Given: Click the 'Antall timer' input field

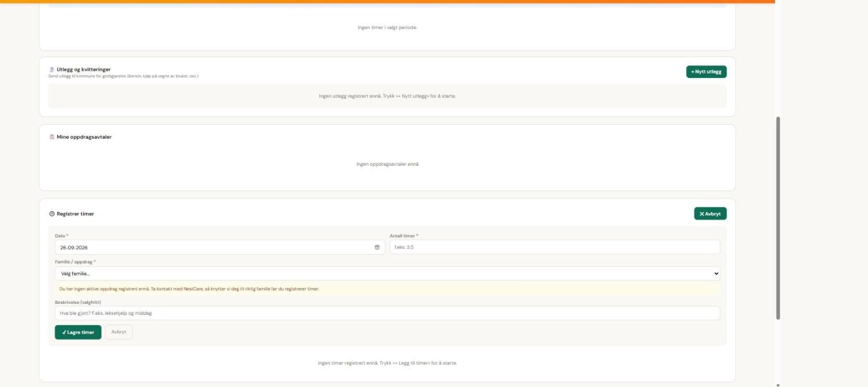Looking at the screenshot, I should 555,247.
